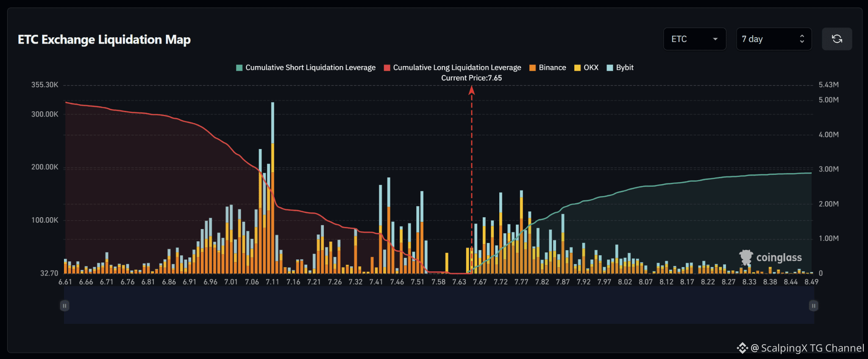Click the Bybit legend color icon
Image resolution: width=868 pixels, height=359 pixels.
click(610, 68)
